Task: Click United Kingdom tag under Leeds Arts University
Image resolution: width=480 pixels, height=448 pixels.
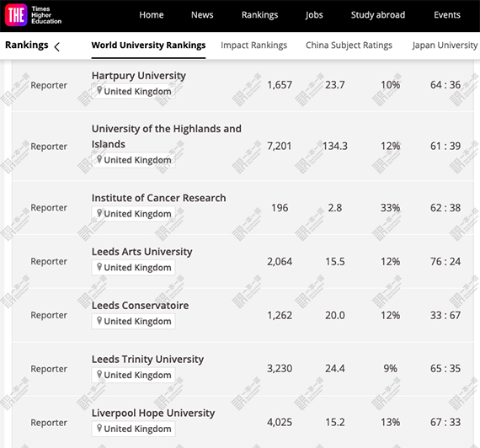Action: (x=133, y=268)
